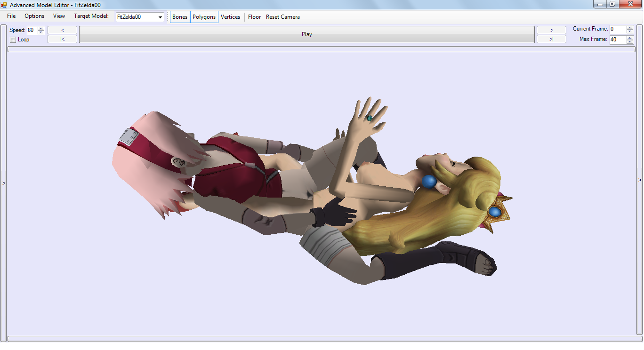Screen dimensions: 644x350
Task: Open the Options menu
Action: click(x=34, y=16)
